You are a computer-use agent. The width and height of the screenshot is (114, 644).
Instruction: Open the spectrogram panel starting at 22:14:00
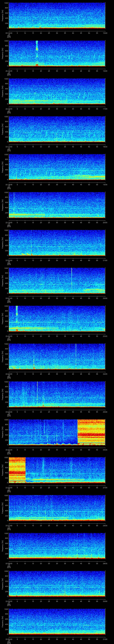[57, 16]
